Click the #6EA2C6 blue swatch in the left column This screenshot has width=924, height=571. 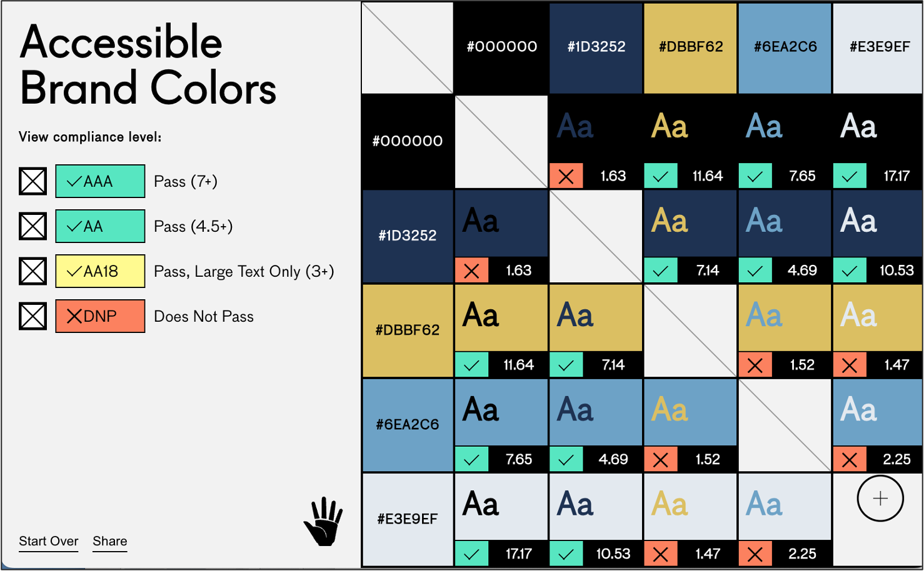tap(407, 424)
